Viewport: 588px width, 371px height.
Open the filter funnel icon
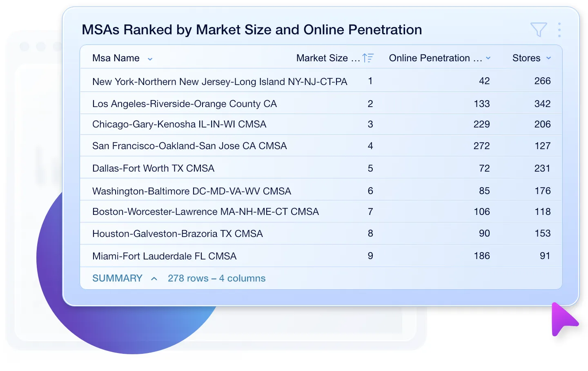pos(538,29)
